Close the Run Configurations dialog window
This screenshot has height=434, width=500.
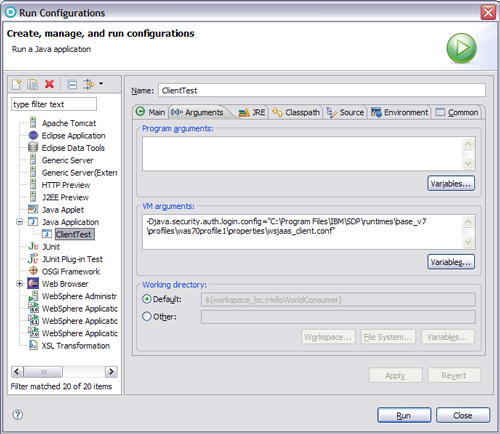488,13
